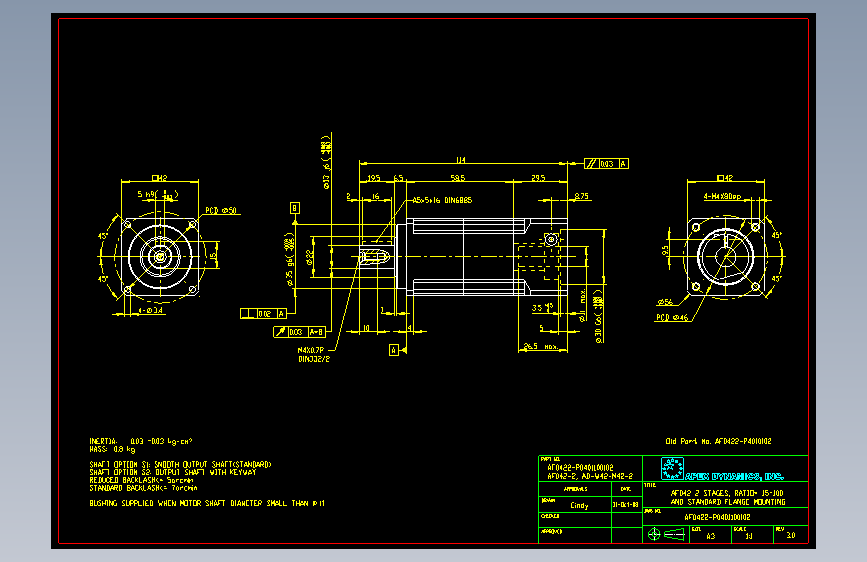The width and height of the screenshot is (867, 562).
Task: Click the key callout A5x5x16 DIN6885
Action: [x=442, y=200]
